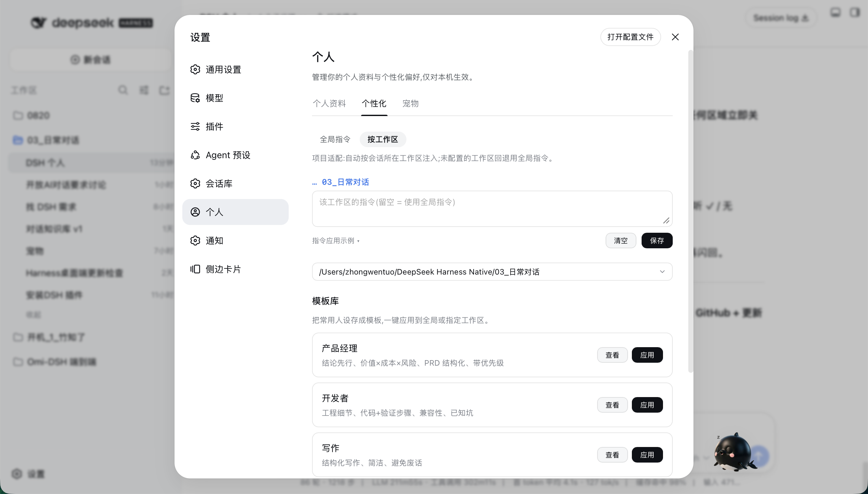
Task: Click the 插件 sliders icon
Action: [x=195, y=126]
